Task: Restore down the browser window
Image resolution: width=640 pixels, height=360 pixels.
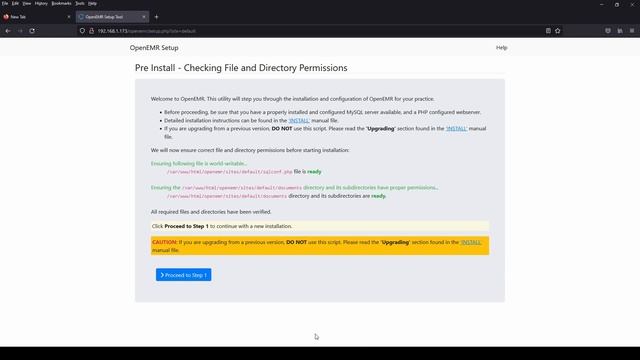Action: point(617,4)
